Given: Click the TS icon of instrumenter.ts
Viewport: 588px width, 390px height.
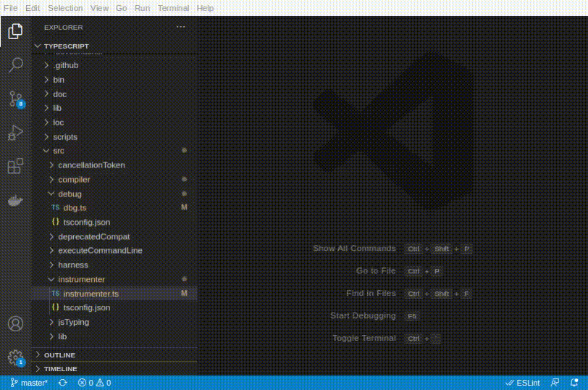Looking at the screenshot, I should [56, 294].
